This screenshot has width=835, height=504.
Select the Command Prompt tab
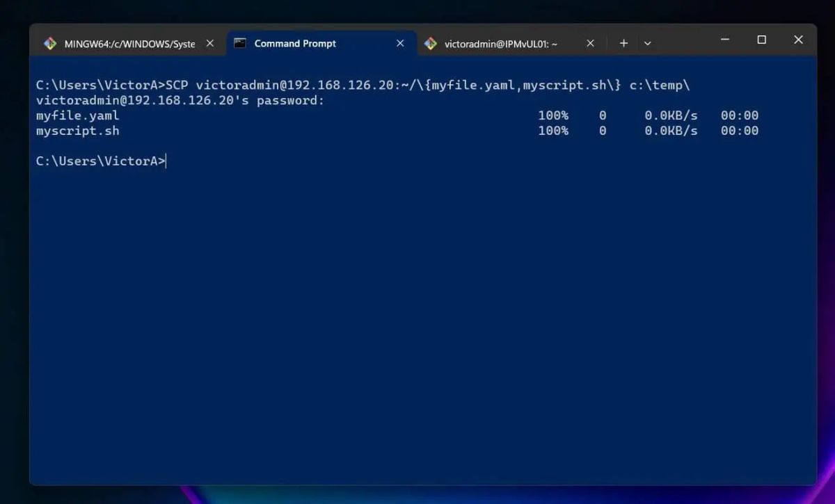321,43
